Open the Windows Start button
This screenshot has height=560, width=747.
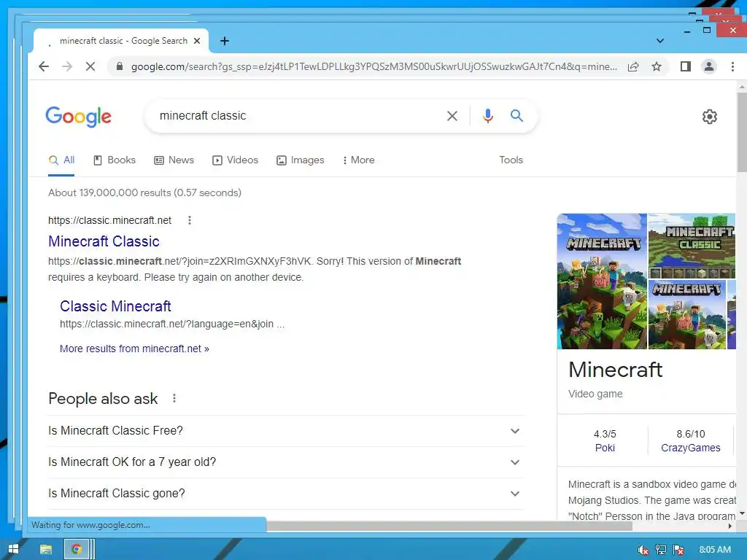coord(13,550)
